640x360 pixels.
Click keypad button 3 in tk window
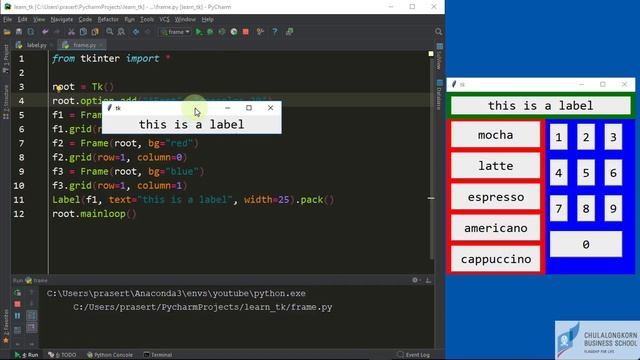[613, 137]
